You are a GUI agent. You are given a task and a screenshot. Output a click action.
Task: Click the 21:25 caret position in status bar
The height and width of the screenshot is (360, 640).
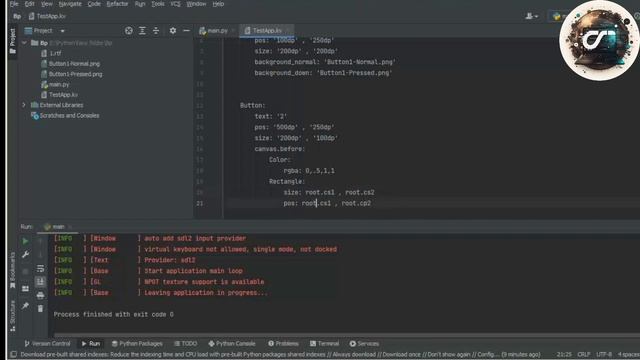pos(564,354)
